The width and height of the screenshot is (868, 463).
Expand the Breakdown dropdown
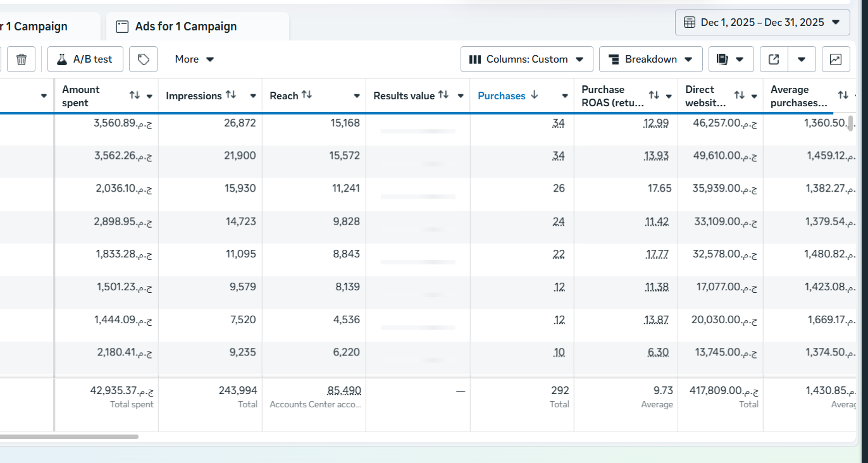pos(650,59)
